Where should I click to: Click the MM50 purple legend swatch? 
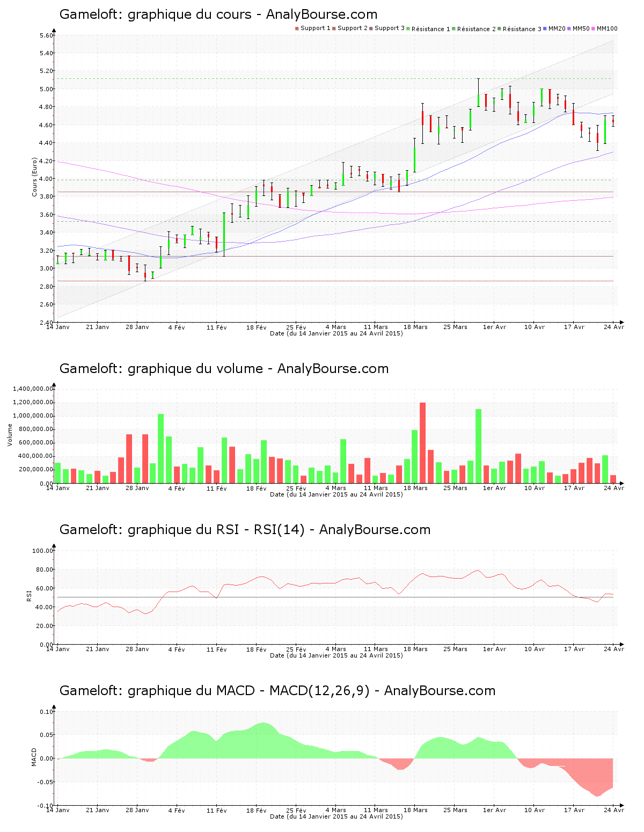pos(570,28)
